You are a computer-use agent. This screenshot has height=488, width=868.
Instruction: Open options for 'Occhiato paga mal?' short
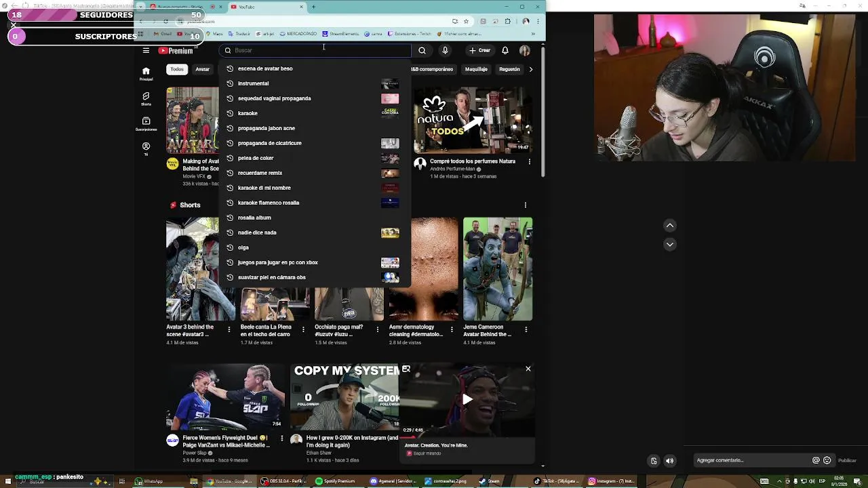[x=378, y=329]
